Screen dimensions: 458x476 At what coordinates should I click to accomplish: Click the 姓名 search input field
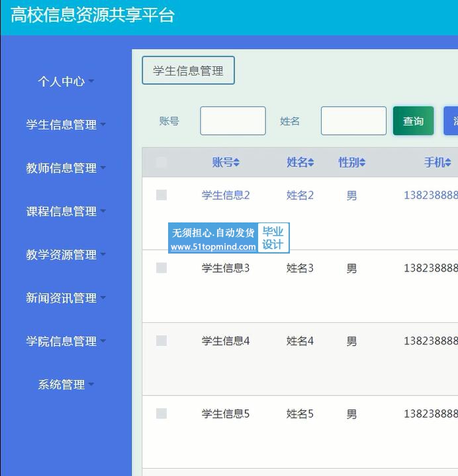click(353, 121)
